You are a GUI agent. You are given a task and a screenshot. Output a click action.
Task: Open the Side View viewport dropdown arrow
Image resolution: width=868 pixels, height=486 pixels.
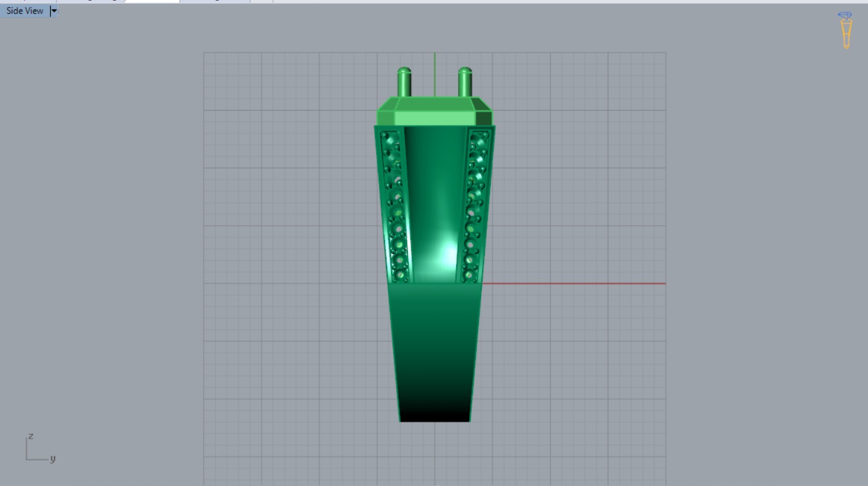pyautogui.click(x=54, y=11)
